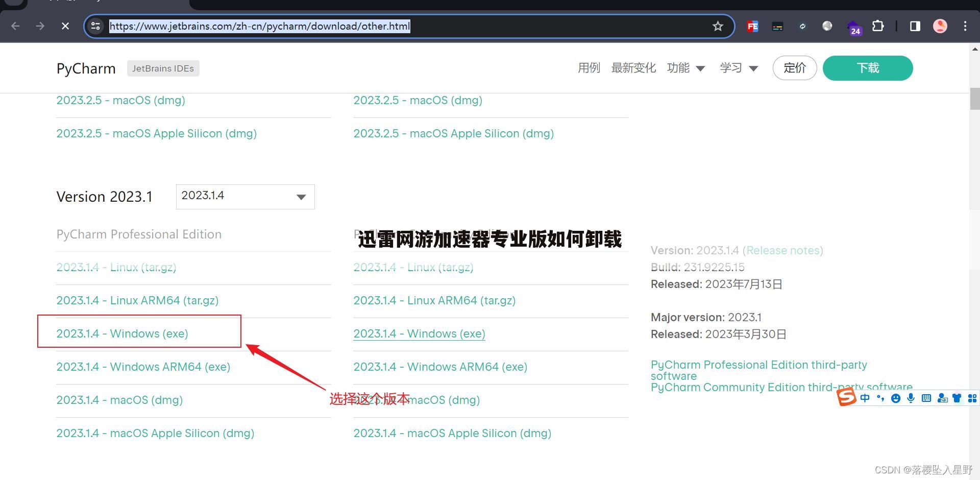Start voice input via Sogou microphone icon
Viewport: 980px width, 480px height.
[x=911, y=398]
